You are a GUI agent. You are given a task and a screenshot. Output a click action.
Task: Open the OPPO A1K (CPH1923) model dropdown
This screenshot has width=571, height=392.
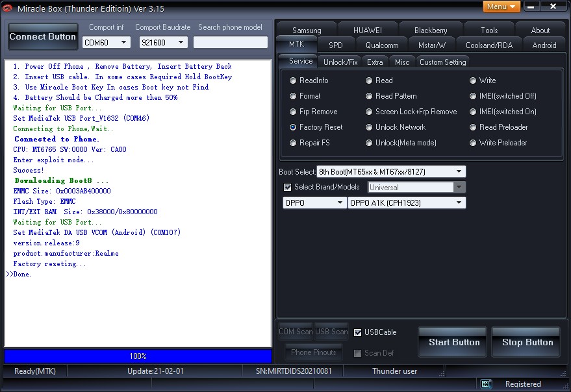tap(407, 202)
